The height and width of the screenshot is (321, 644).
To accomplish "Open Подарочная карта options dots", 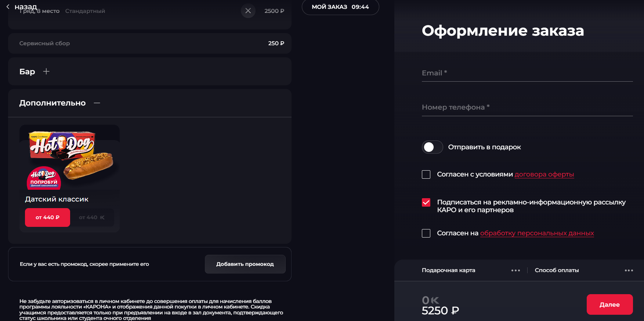I will coord(515,270).
